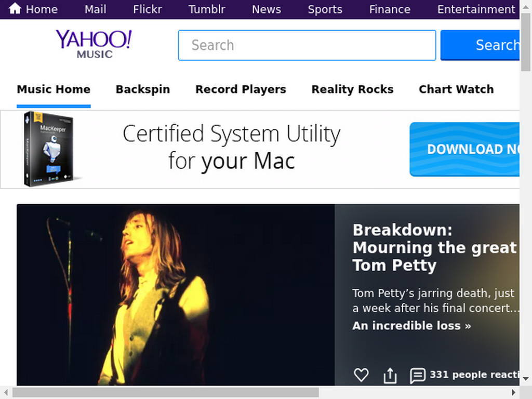
Task: Open Finance in top bar
Action: (390, 9)
